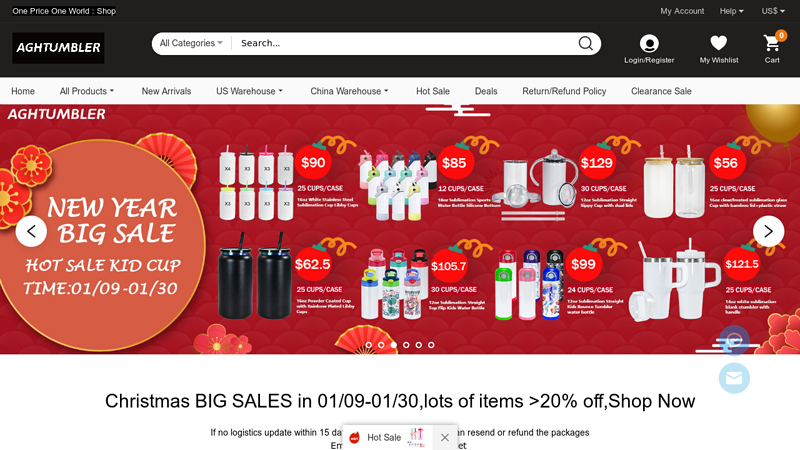
Task: Open My Wishlist heart icon
Action: point(718,43)
